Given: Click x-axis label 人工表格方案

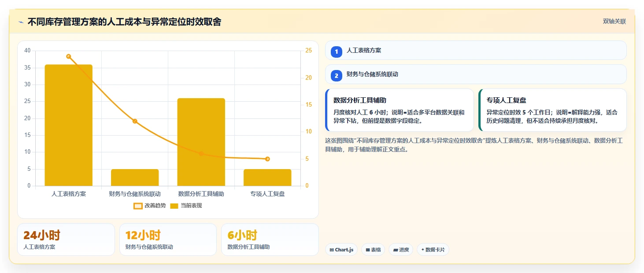Looking at the screenshot, I should pyautogui.click(x=69, y=194).
